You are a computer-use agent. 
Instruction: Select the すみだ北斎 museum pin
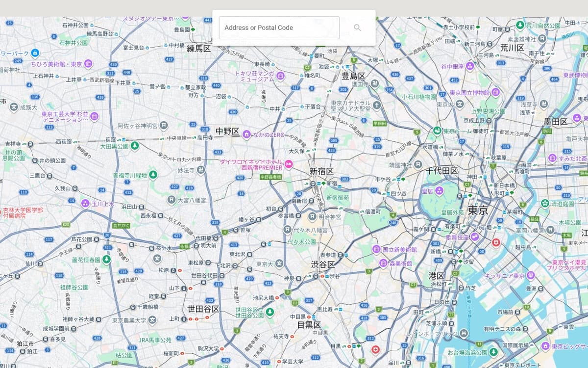pyautogui.click(x=553, y=158)
